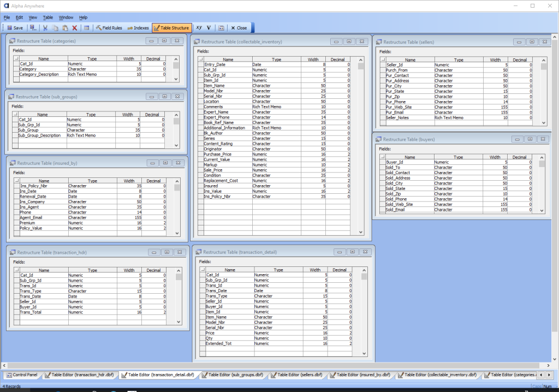The width and height of the screenshot is (559, 392).
Task: Click the Save button in toolbar
Action: pos(15,28)
